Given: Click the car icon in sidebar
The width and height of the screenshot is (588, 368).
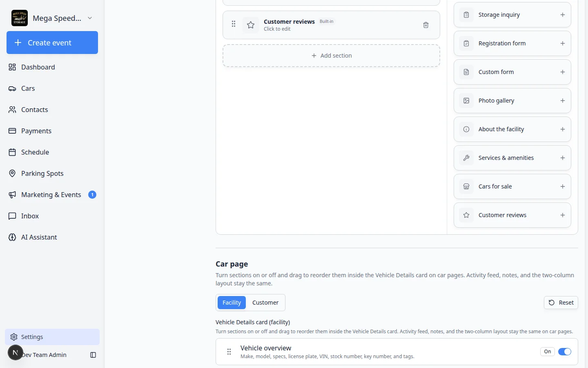Looking at the screenshot, I should [12, 88].
